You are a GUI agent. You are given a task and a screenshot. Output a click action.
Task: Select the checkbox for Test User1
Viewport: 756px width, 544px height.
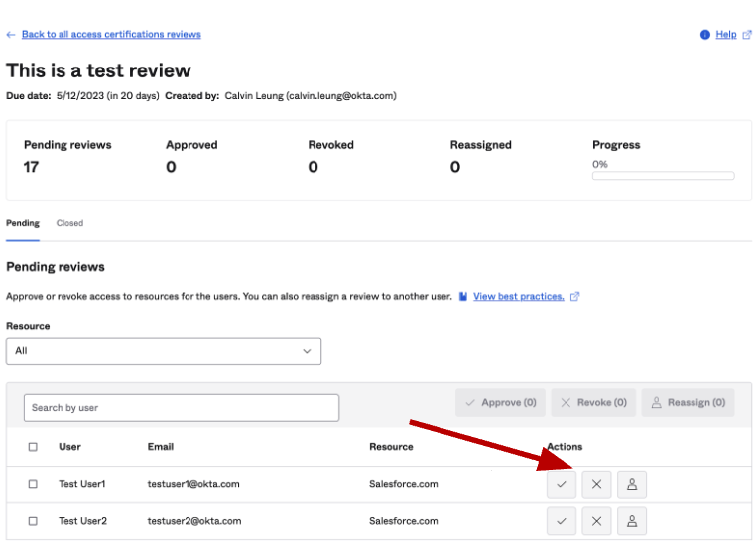tap(33, 484)
